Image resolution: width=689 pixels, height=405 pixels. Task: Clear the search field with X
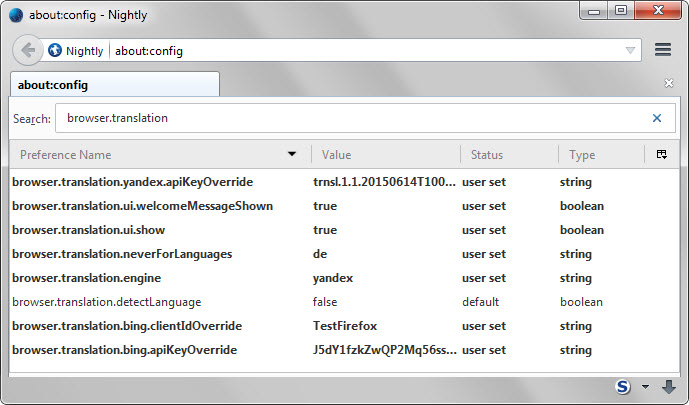point(657,118)
